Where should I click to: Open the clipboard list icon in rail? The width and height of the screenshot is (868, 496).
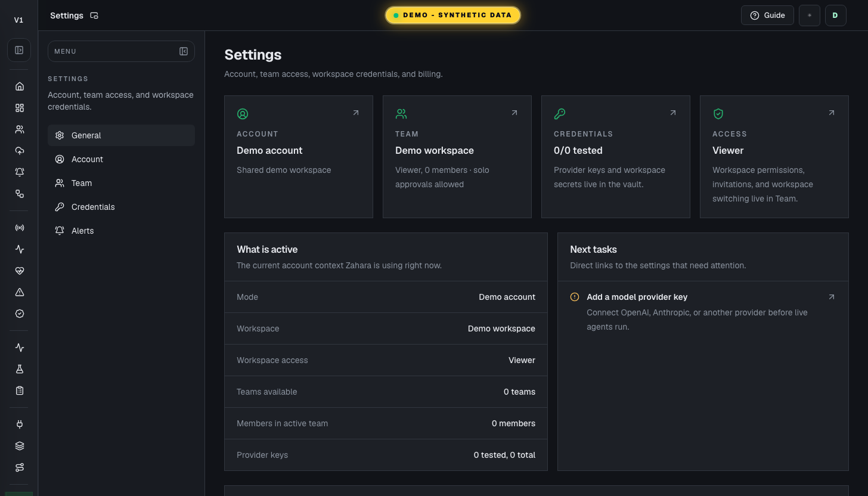(20, 390)
